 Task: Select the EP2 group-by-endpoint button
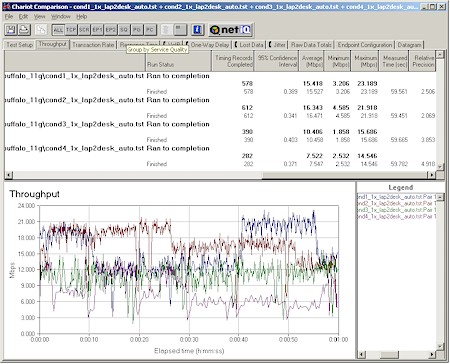point(111,30)
